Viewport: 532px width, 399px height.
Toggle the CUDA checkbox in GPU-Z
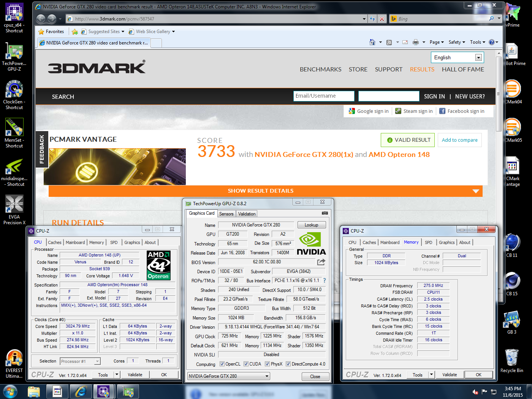[246, 364]
